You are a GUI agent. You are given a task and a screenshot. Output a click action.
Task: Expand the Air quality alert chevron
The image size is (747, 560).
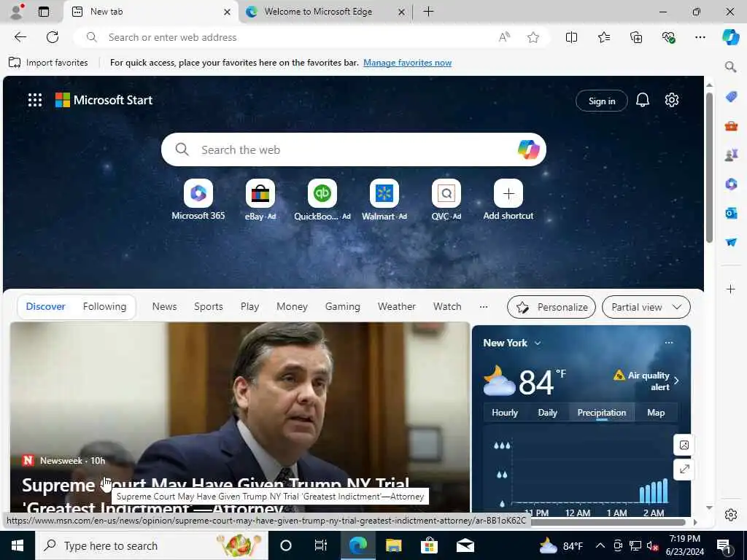click(x=676, y=381)
